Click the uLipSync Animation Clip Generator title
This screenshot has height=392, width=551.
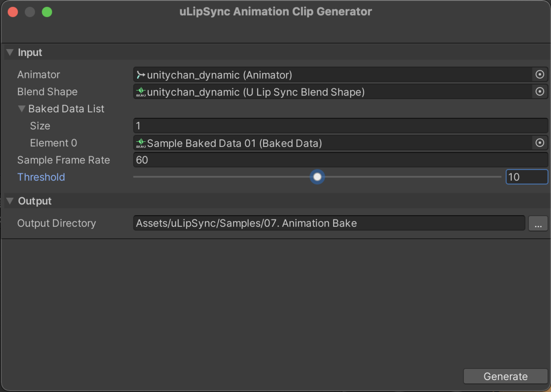pos(275,11)
